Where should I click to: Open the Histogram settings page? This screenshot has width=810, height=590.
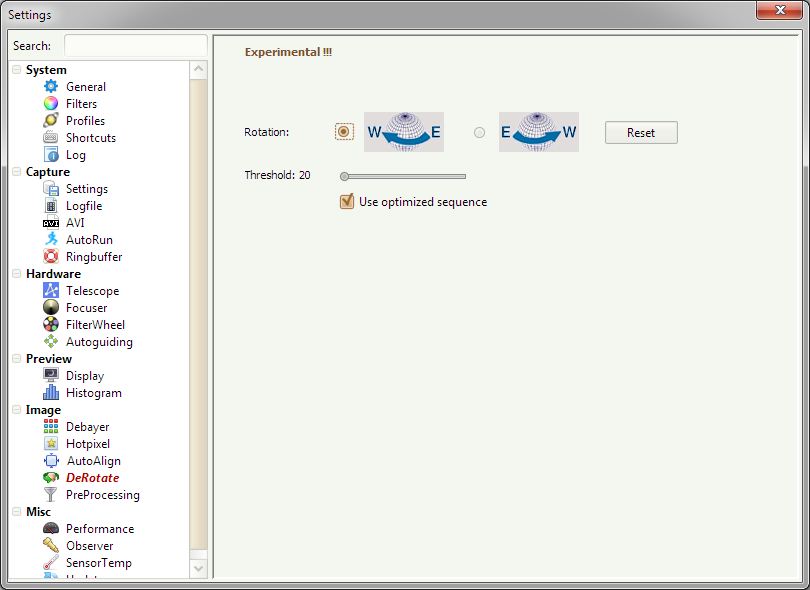click(x=94, y=393)
